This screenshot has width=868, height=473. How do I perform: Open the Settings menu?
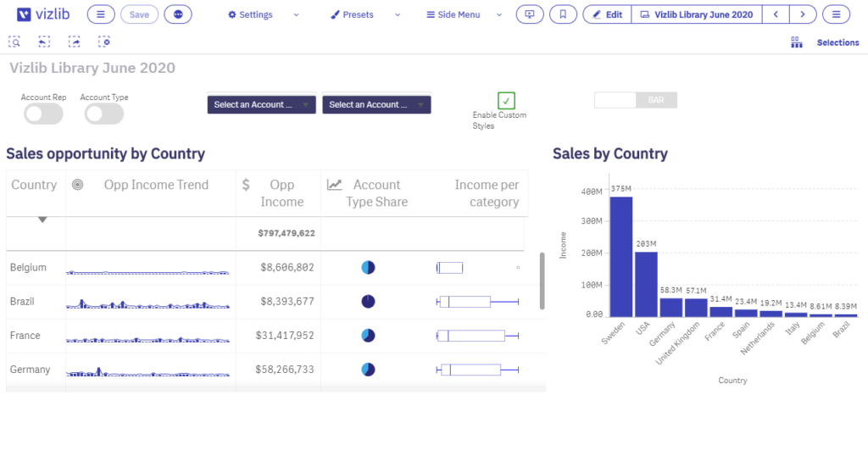250,15
